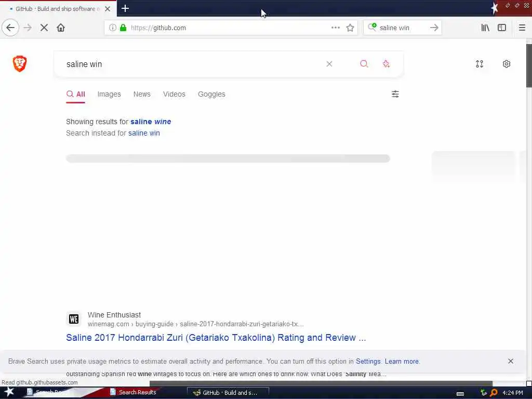The width and height of the screenshot is (532, 399).
Task: Switch to GitHub Build taskbar window
Action: (228, 393)
